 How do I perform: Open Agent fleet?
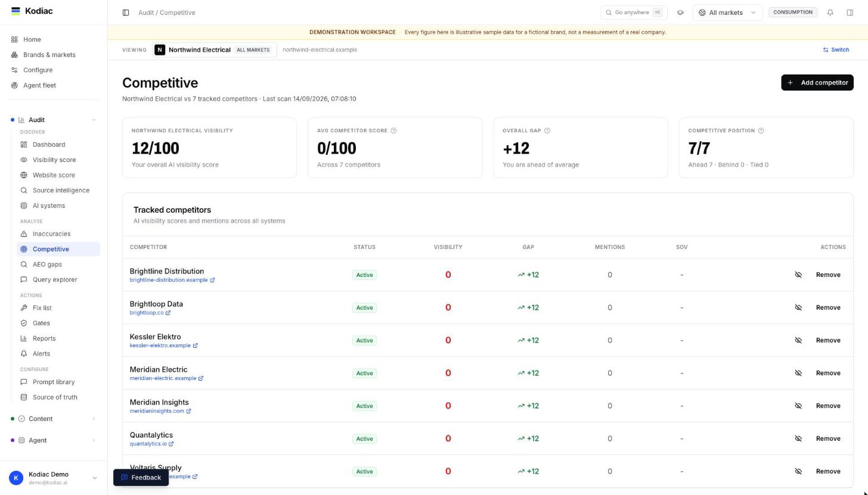tap(55, 85)
